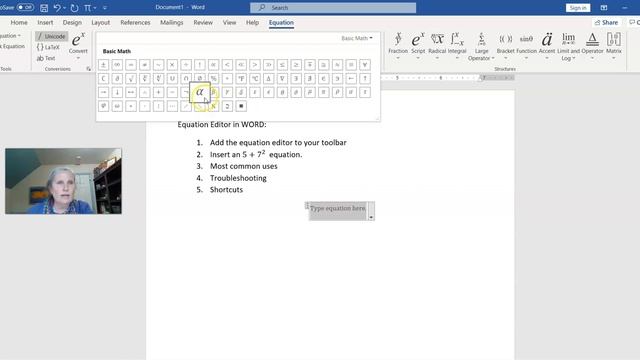Insert the less-than-or-equal symbol
This screenshot has width=640, height=360.
(x=282, y=65)
